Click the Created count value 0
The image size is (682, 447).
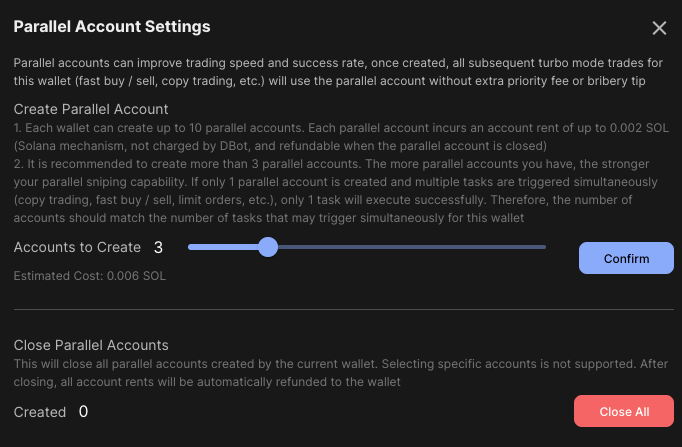click(84, 411)
